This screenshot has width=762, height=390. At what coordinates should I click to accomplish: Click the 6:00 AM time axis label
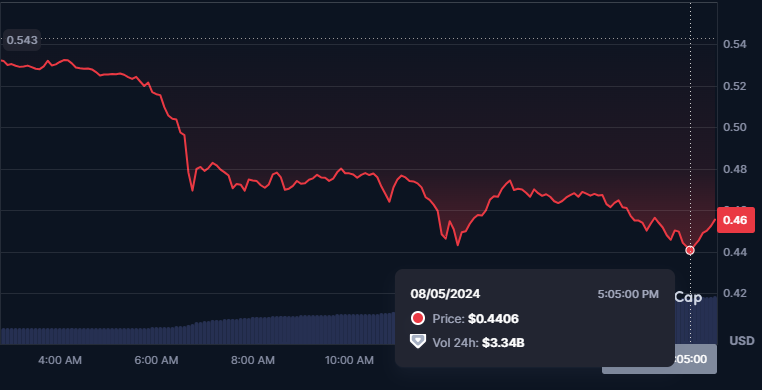[156, 360]
